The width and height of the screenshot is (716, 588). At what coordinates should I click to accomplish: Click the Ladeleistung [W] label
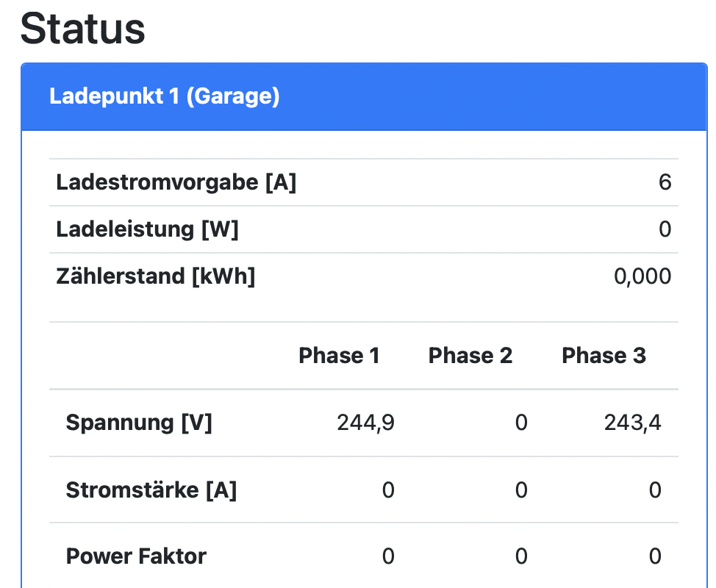click(147, 229)
